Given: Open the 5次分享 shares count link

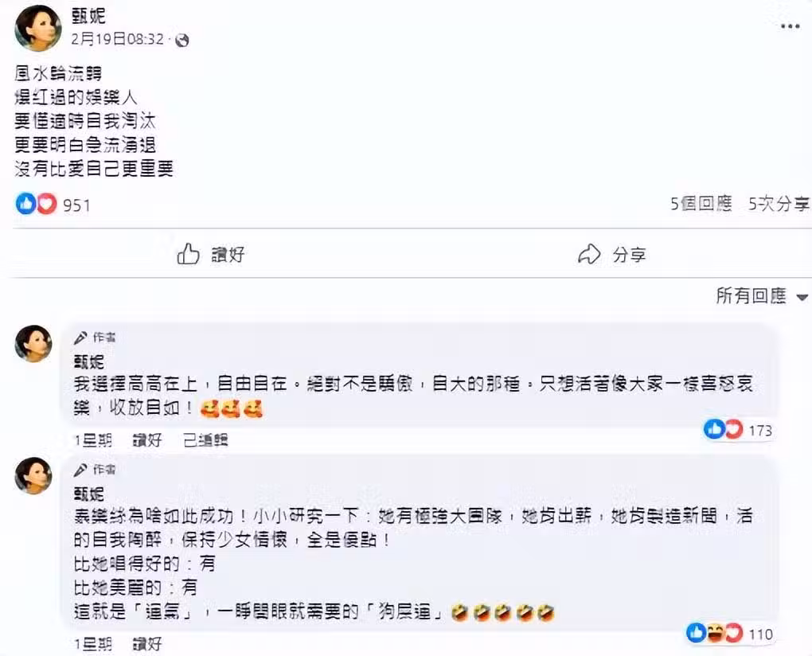Looking at the screenshot, I should pyautogui.click(x=779, y=204).
